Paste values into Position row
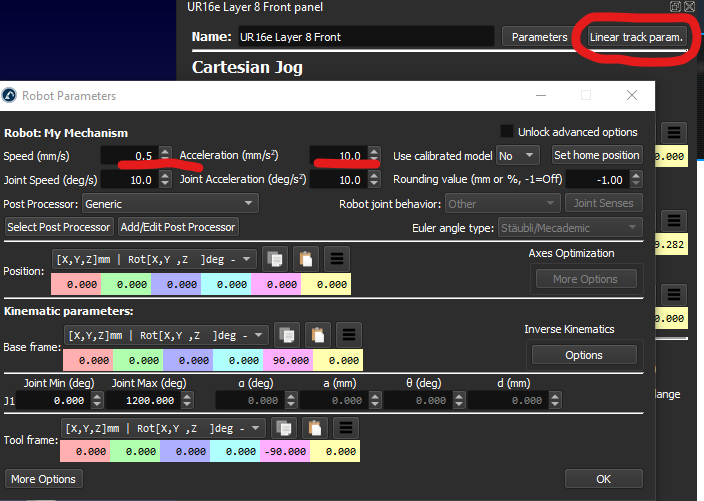 point(305,259)
